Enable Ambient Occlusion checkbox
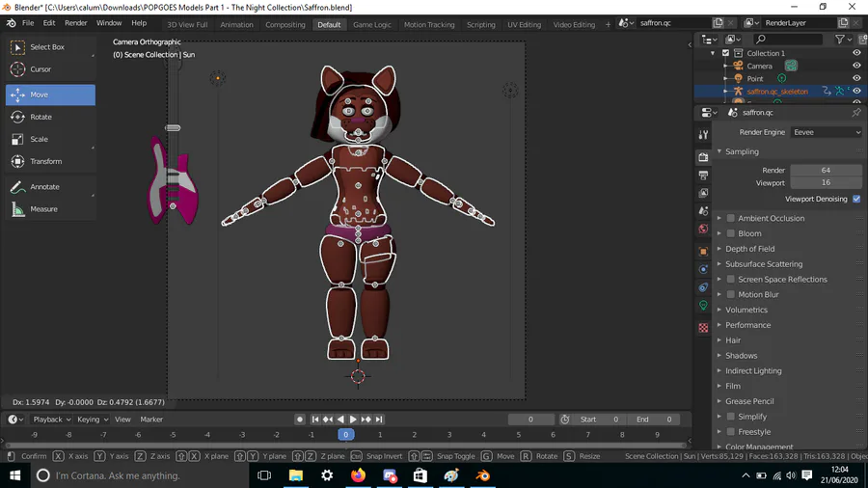Image resolution: width=868 pixels, height=488 pixels. pos(731,218)
